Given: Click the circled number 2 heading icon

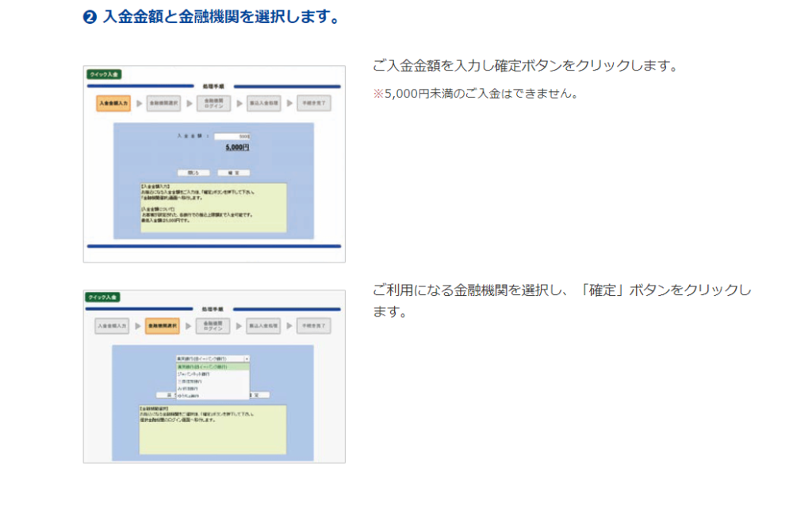Looking at the screenshot, I should pyautogui.click(x=90, y=17).
